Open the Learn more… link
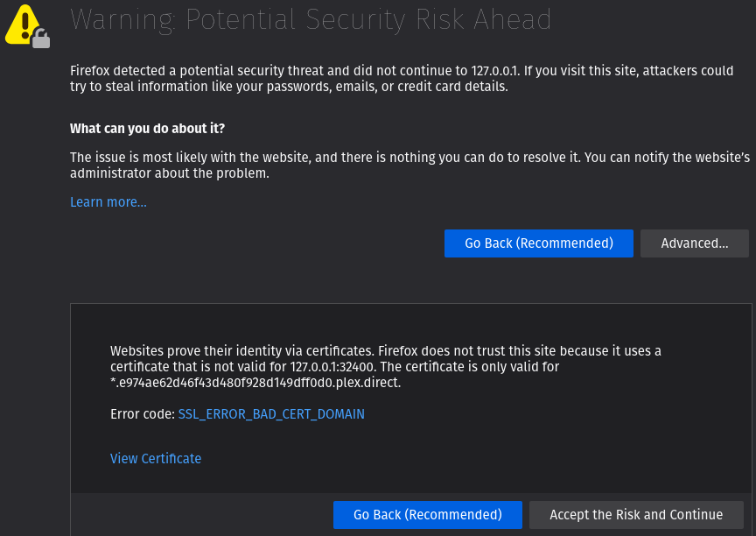 click(108, 202)
